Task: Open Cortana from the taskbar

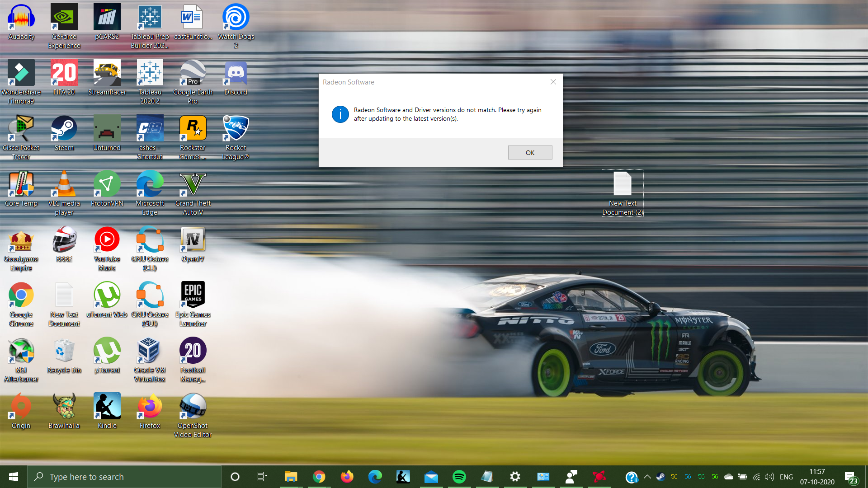Action: click(x=235, y=477)
